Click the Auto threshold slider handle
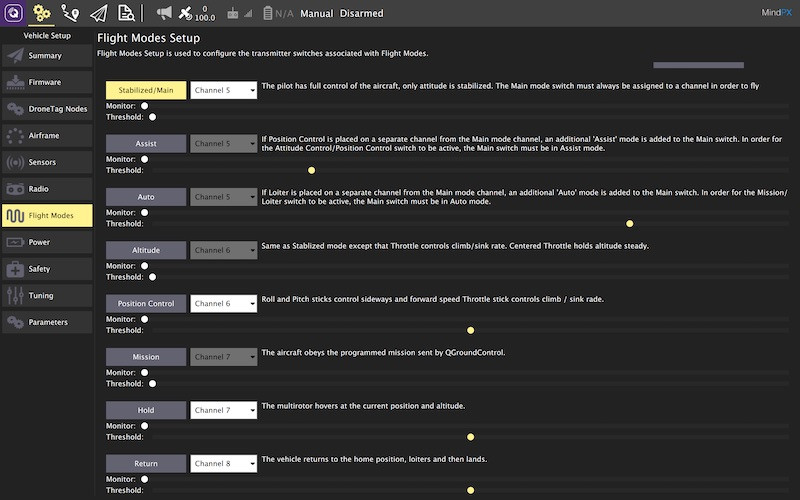The width and height of the screenshot is (800, 500). click(629, 223)
